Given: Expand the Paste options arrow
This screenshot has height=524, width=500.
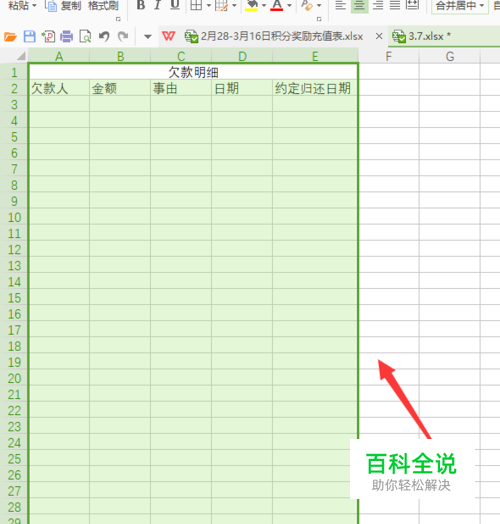Looking at the screenshot, I should coord(34,6).
